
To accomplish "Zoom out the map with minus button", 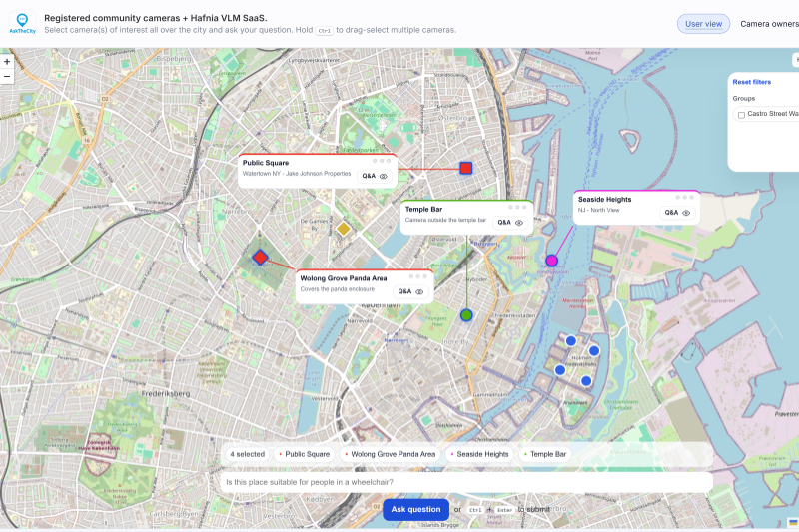I will tap(7, 76).
